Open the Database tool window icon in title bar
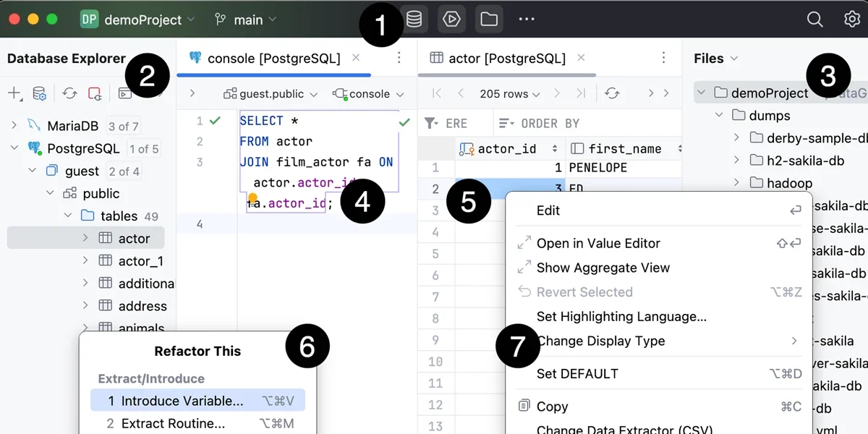This screenshot has width=868, height=434. pos(414,19)
